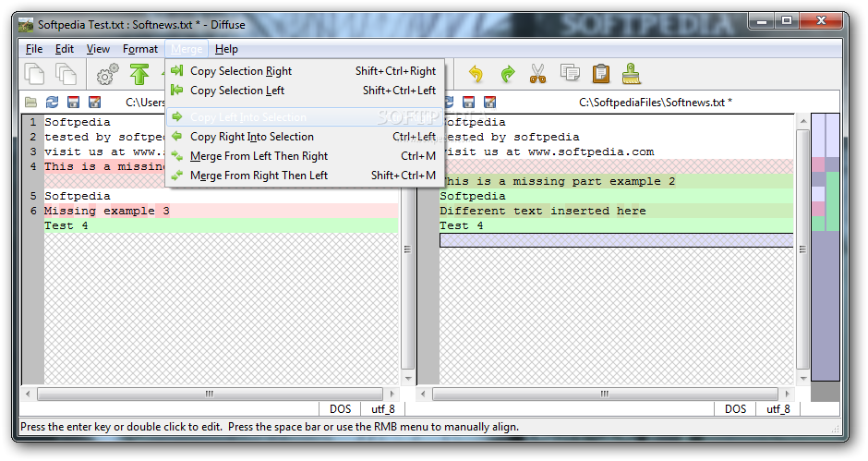Click the green Redo arrow icon

507,74
